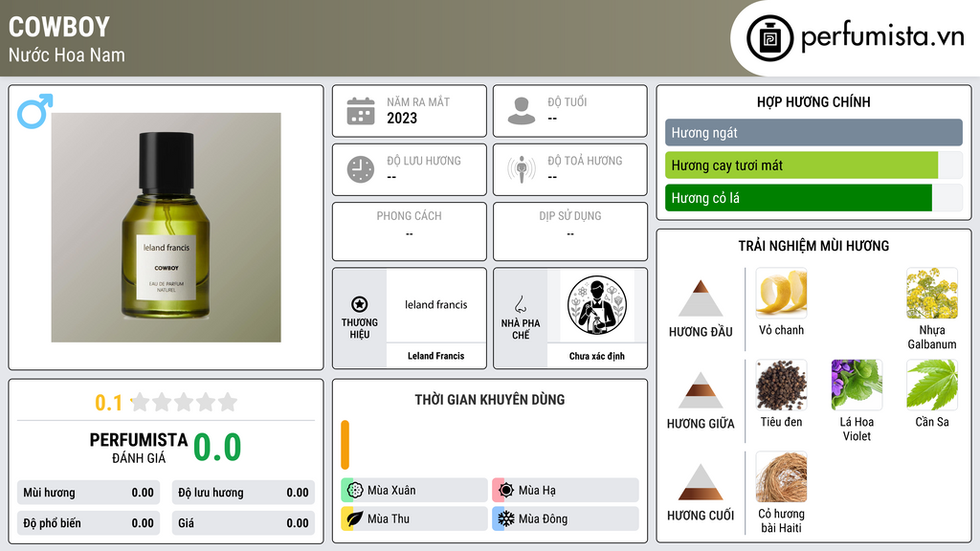Click the Mùa Xuân flower icon
This screenshot has height=551, width=980.
tap(355, 491)
